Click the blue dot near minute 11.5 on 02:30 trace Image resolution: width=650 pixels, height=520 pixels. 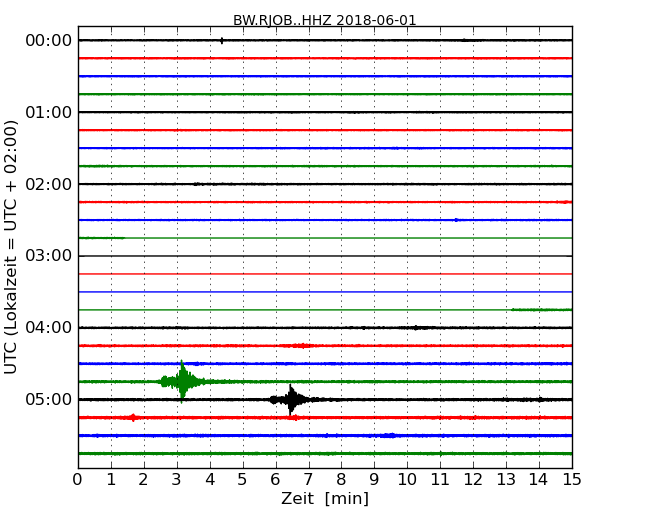pos(456,220)
